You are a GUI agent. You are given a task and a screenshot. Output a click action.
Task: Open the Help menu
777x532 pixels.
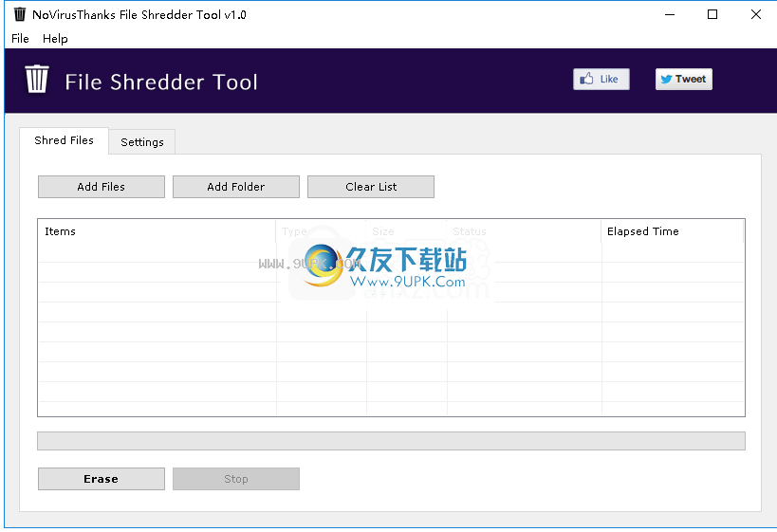55,39
